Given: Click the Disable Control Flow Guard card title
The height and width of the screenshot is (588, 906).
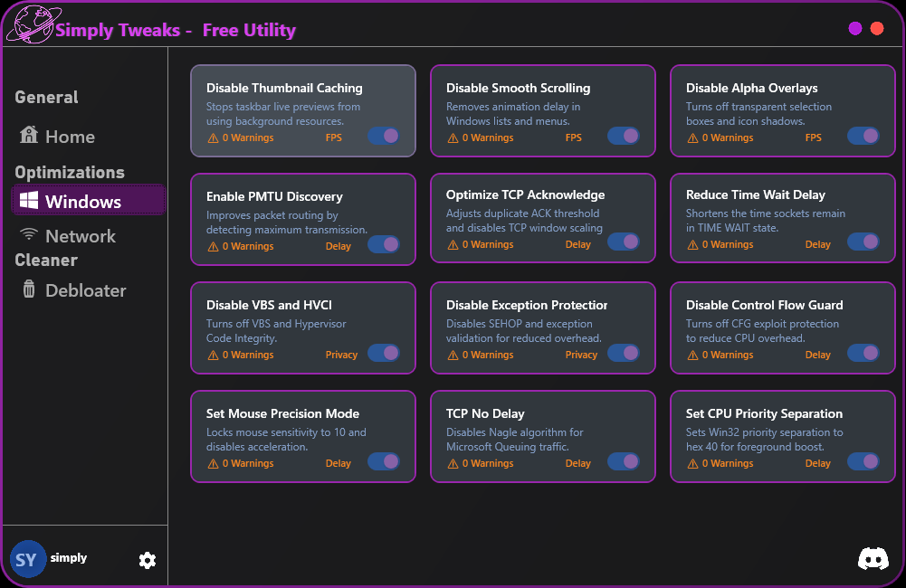Looking at the screenshot, I should [x=765, y=305].
